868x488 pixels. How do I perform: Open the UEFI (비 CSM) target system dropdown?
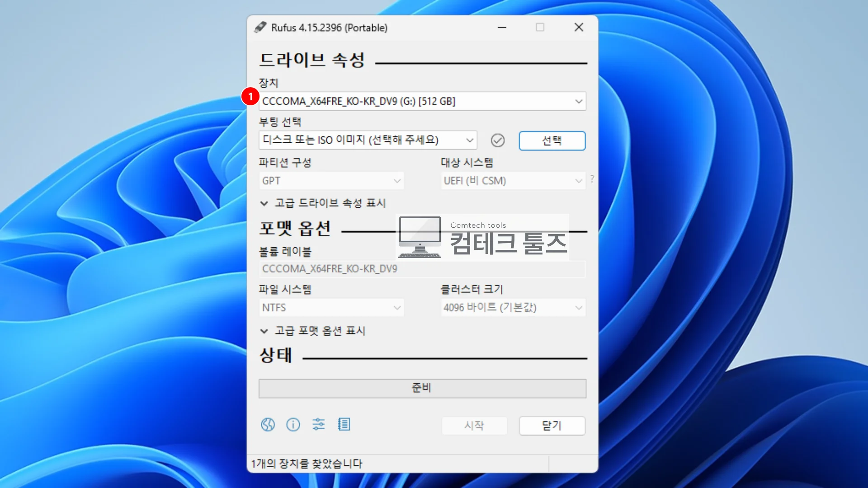pos(513,181)
